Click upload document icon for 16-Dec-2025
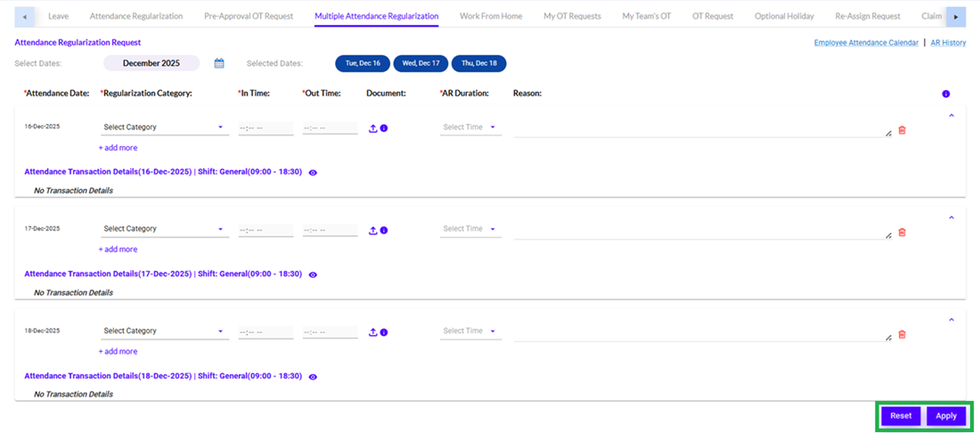The image size is (980, 433). (x=373, y=128)
